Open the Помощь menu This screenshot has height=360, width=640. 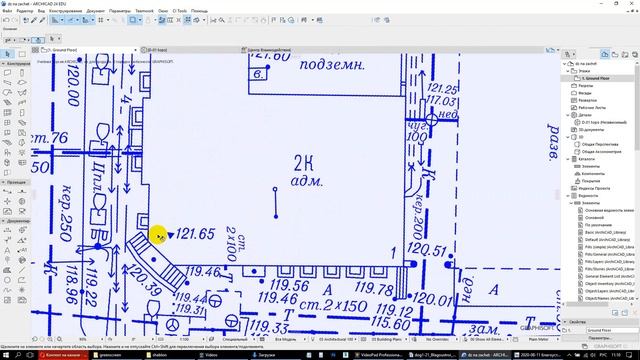[x=199, y=11]
